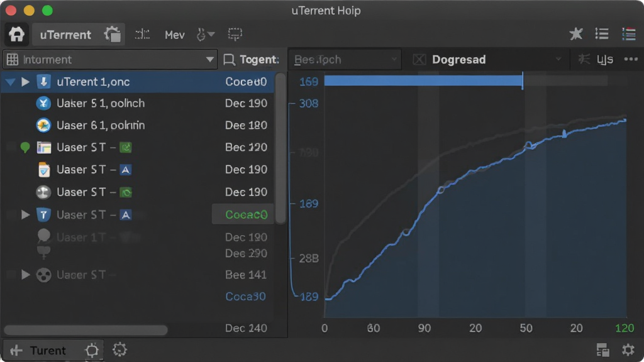Click the green badge in Bec 120 row

point(126,147)
